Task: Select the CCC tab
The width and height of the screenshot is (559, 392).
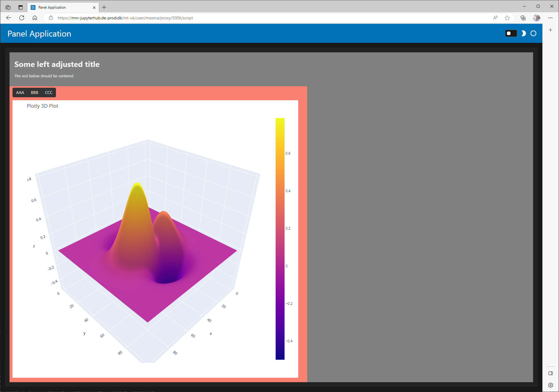Action: point(48,92)
